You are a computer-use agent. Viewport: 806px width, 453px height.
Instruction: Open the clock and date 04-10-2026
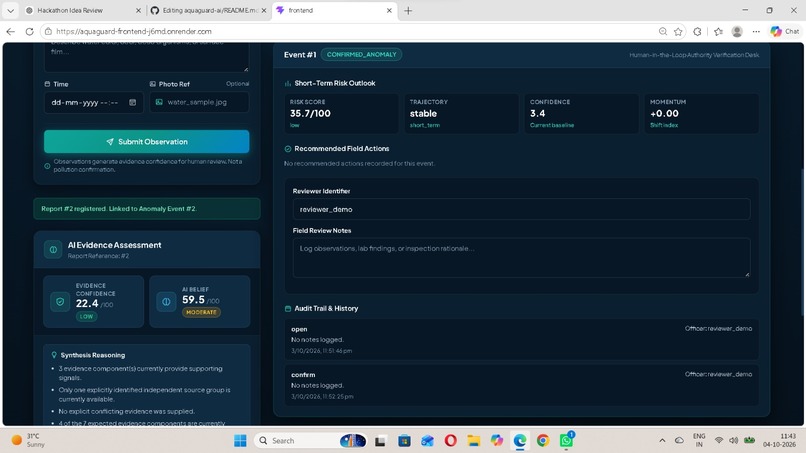pyautogui.click(x=779, y=440)
